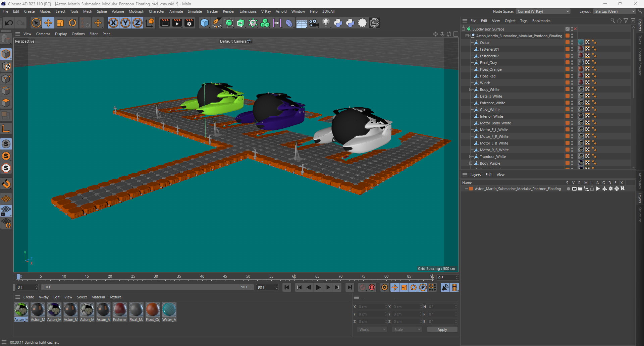
Task: Step to the next frame
Action: tap(328, 287)
